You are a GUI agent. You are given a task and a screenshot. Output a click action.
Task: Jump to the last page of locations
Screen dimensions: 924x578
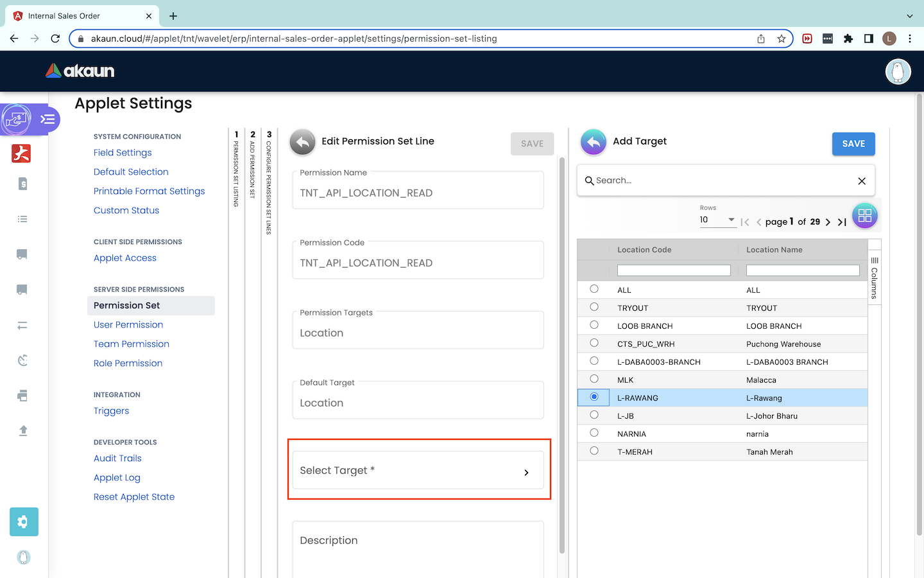pos(842,222)
